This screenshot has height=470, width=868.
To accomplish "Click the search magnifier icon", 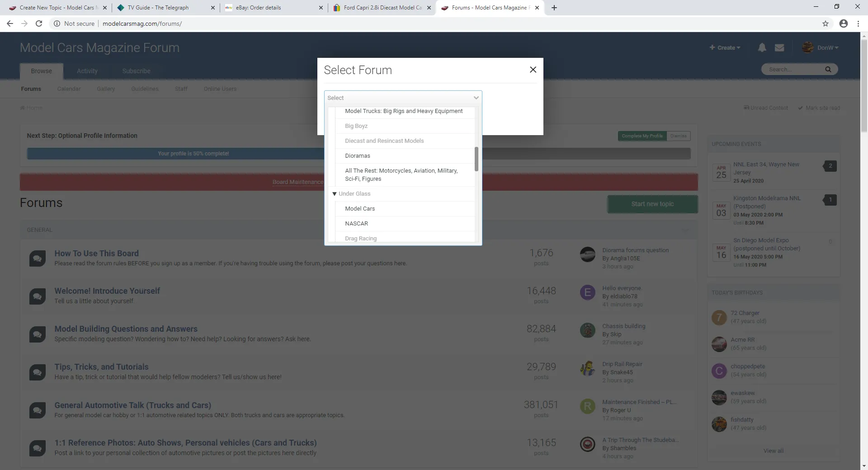I will click(x=828, y=69).
